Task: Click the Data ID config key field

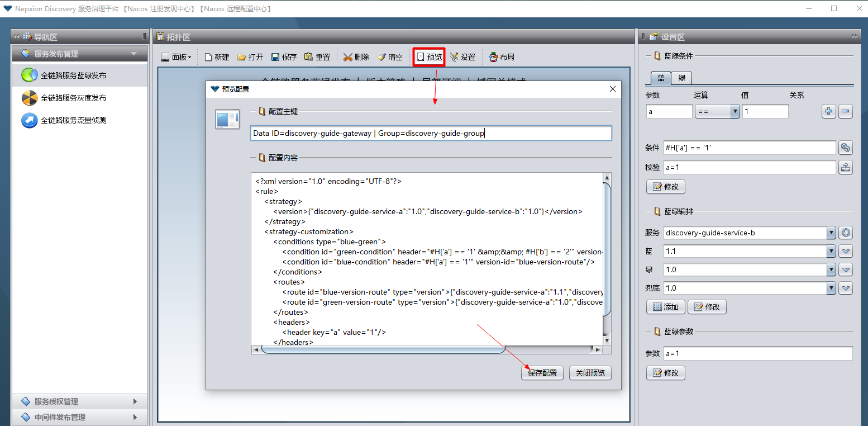Action: pos(431,133)
